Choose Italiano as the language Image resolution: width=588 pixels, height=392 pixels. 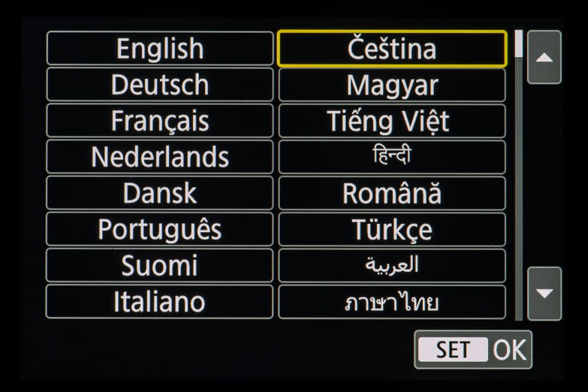coord(159,302)
